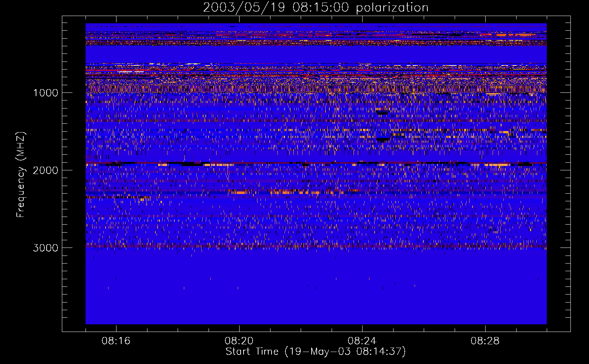
Task: Click the 'Start Time (19-May-03 08:14:37)' axis title
Action: click(x=316, y=352)
